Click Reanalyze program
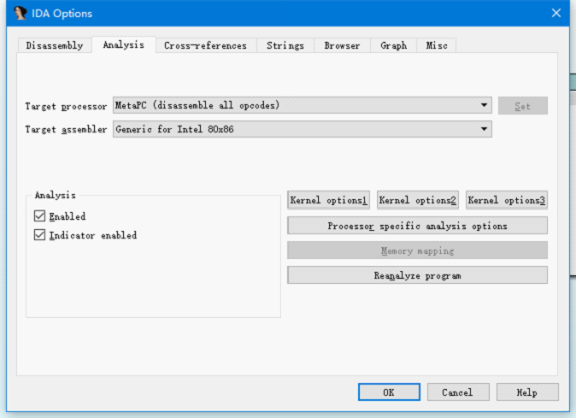576x418 pixels. point(417,275)
